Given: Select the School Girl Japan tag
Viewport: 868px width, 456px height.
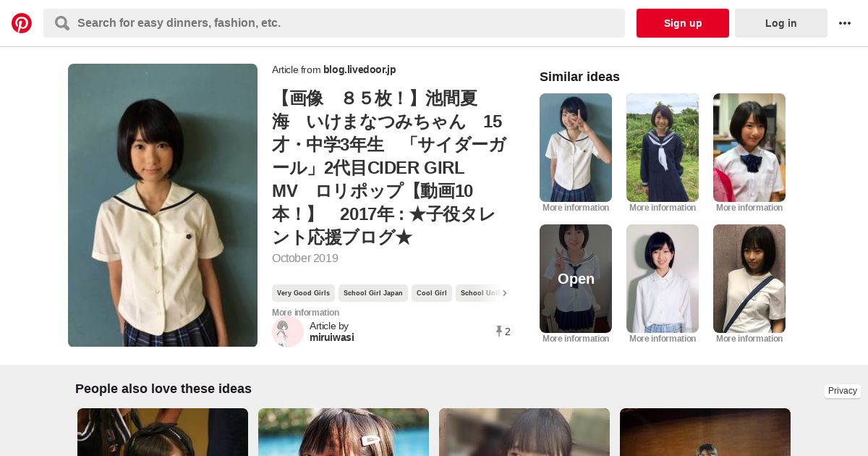Looking at the screenshot, I should [373, 293].
